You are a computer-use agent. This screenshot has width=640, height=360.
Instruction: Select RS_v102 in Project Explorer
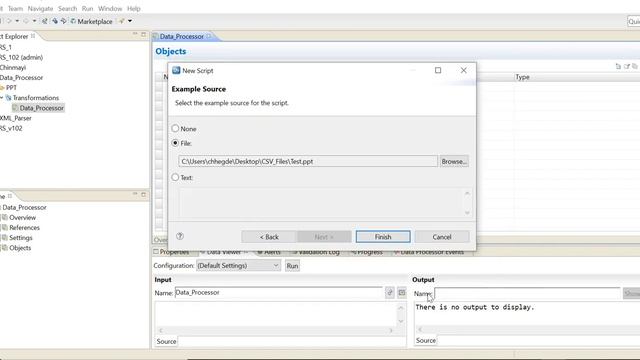[x=11, y=128]
